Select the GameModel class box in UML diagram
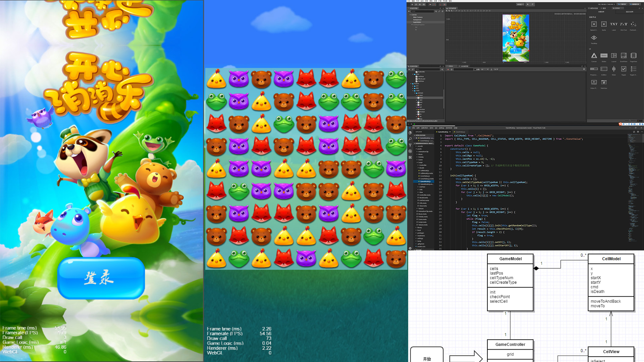644x362 pixels. point(510,283)
